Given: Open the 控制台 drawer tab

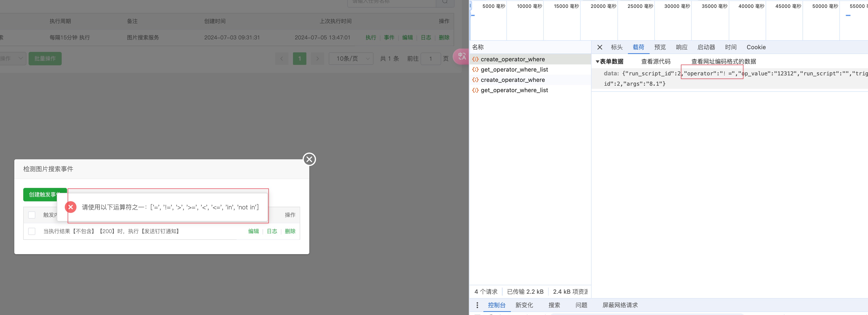Looking at the screenshot, I should pos(496,305).
